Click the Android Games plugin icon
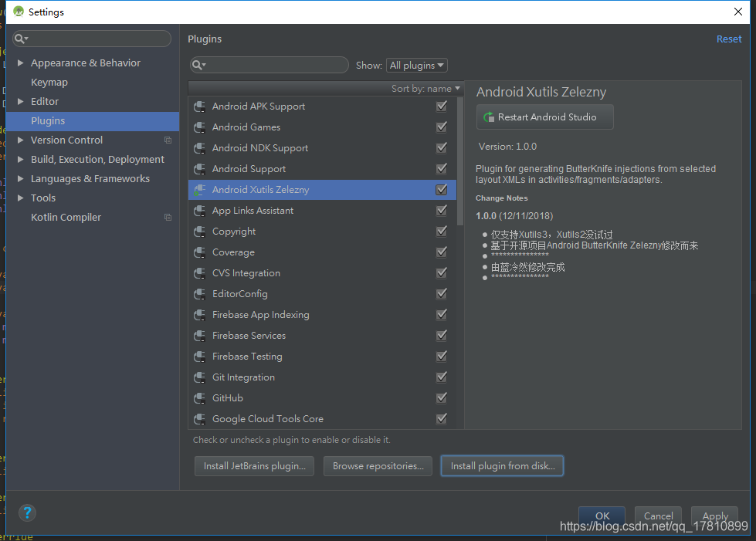Viewport: 756px width, 541px height. (199, 127)
